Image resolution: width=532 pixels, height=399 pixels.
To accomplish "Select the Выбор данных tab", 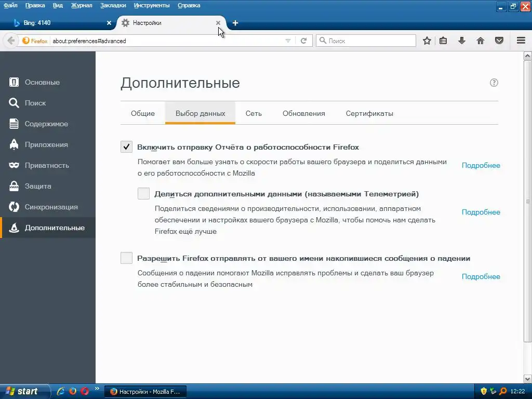I will pyautogui.click(x=200, y=113).
